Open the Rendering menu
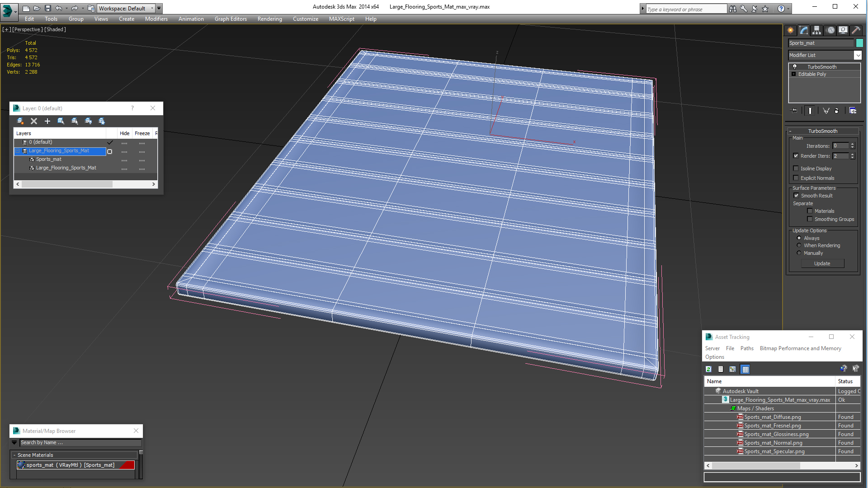 [x=270, y=19]
